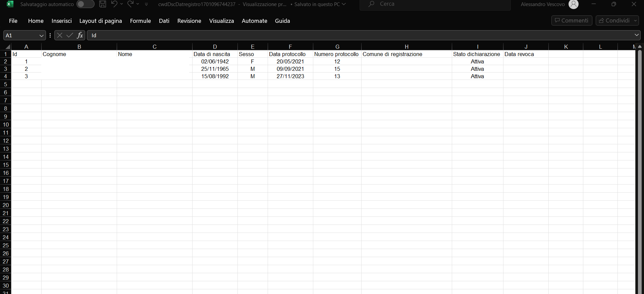The width and height of the screenshot is (644, 294).
Task: Click the Insert Function fx icon
Action: click(x=80, y=35)
